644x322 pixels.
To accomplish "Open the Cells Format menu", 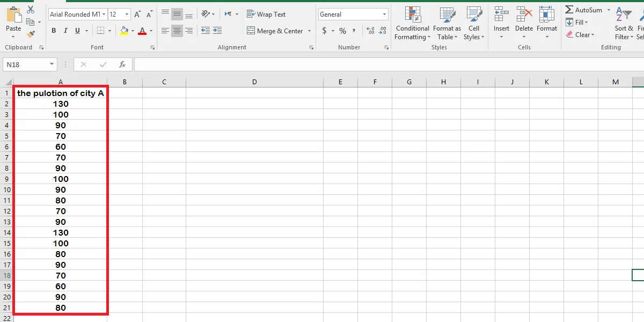I will pos(547,23).
